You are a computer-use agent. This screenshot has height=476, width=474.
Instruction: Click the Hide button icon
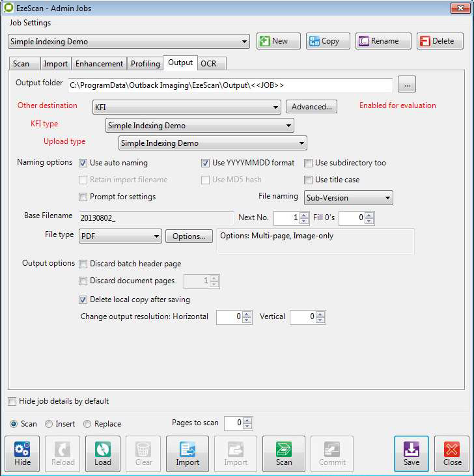click(x=22, y=450)
